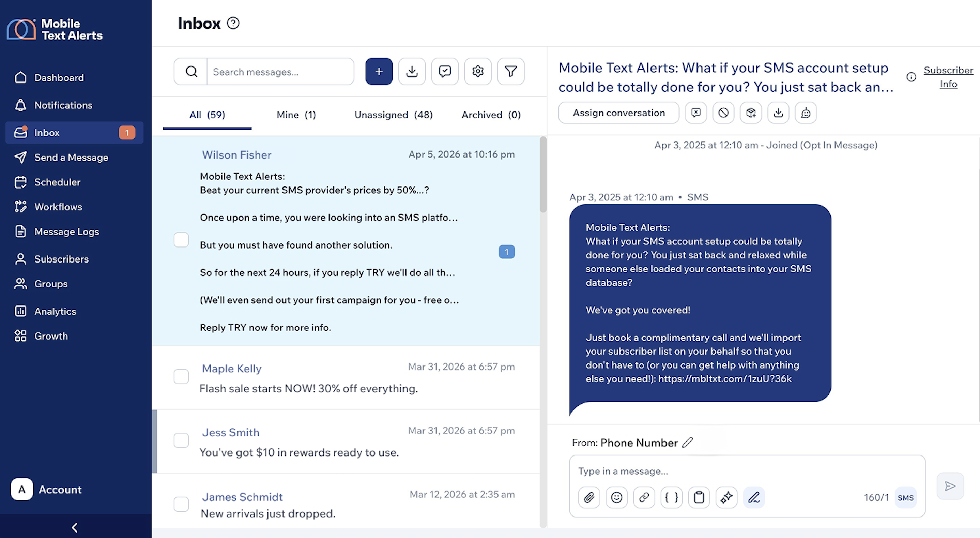The image size is (980, 538).
Task: Tick the Jess Smith conversation checkbox
Action: coord(181,440)
